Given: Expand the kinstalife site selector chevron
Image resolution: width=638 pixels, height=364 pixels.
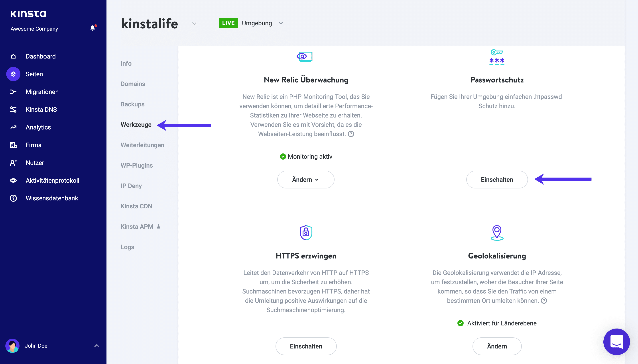Looking at the screenshot, I should (194, 23).
